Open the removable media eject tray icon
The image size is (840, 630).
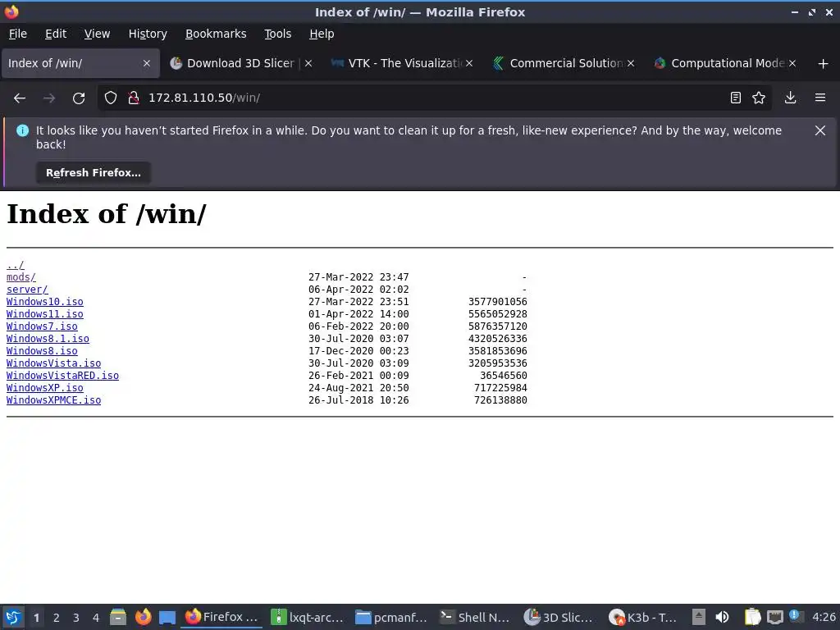(x=699, y=617)
